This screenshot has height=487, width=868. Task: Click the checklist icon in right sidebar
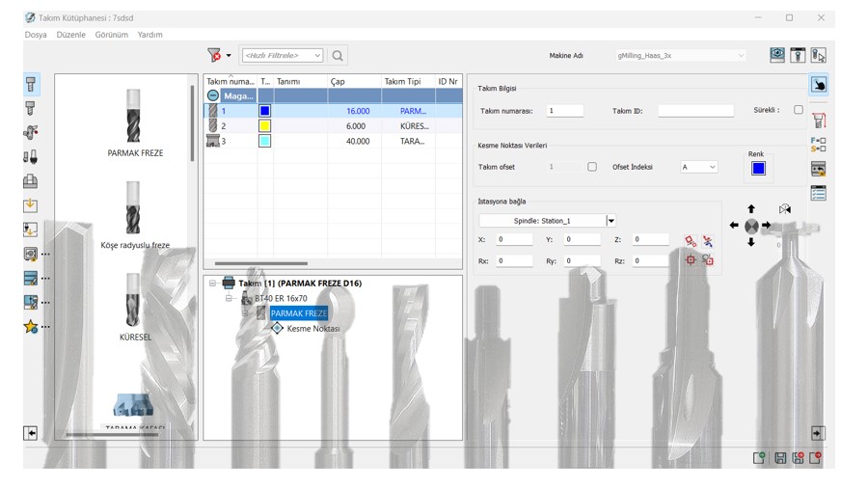tap(818, 193)
